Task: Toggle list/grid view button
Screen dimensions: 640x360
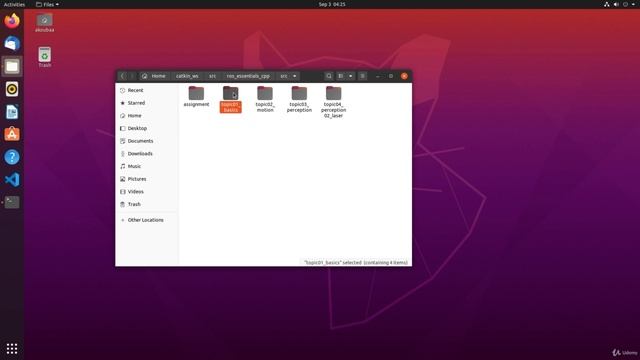Action: click(x=341, y=76)
